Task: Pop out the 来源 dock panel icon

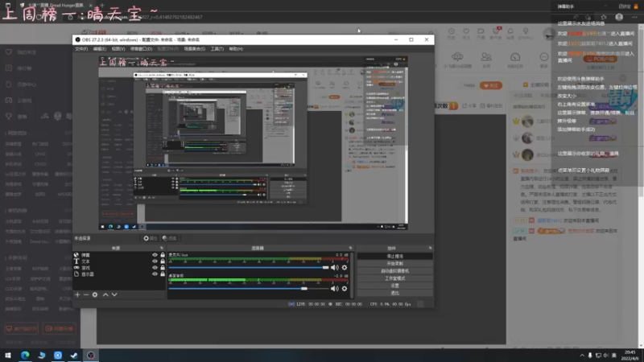Action: (162, 248)
